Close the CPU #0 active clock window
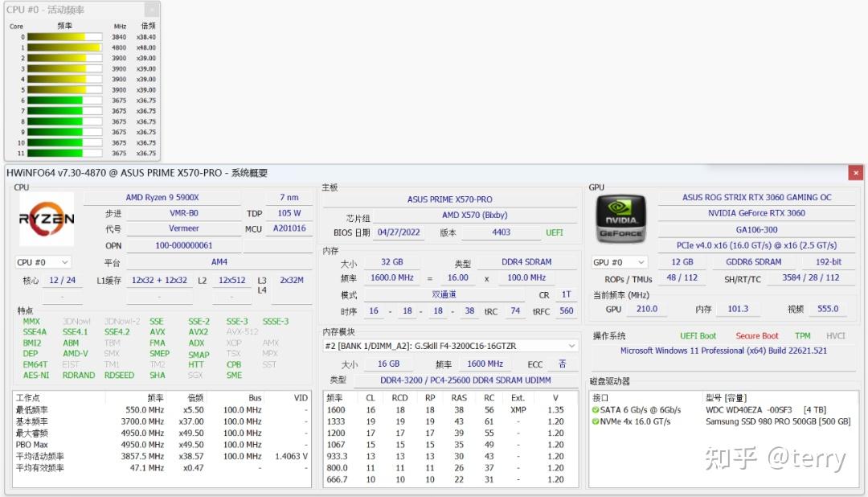The width and height of the screenshot is (868, 497). point(152,10)
